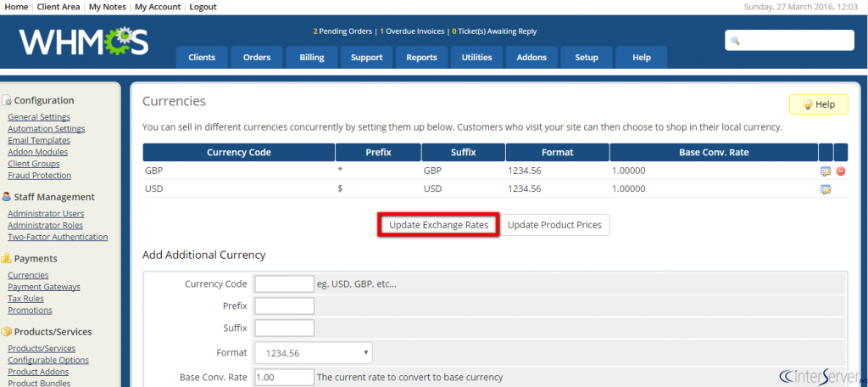This screenshot has height=387, width=868.
Task: Open Tax Rules in sidebar
Action: (x=26, y=298)
